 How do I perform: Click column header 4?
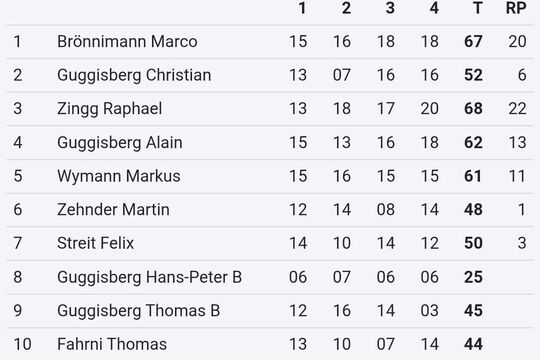pyautogui.click(x=434, y=8)
